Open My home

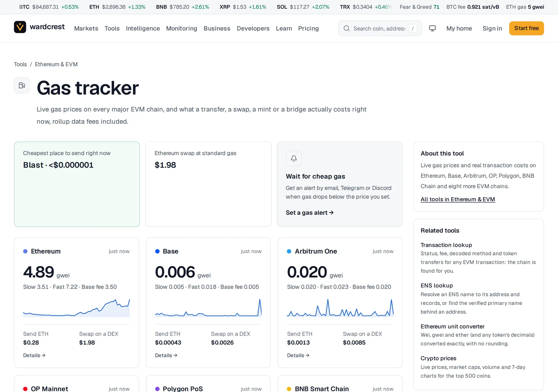(459, 28)
